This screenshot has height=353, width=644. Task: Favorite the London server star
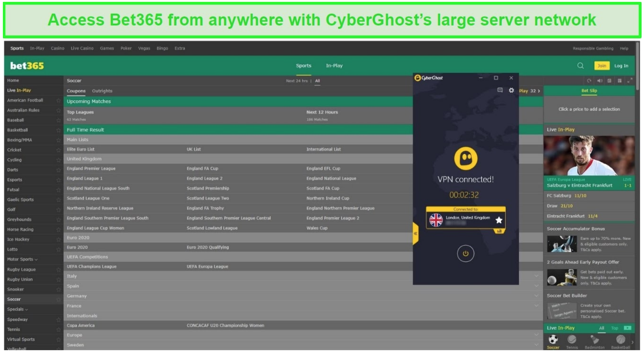point(499,220)
